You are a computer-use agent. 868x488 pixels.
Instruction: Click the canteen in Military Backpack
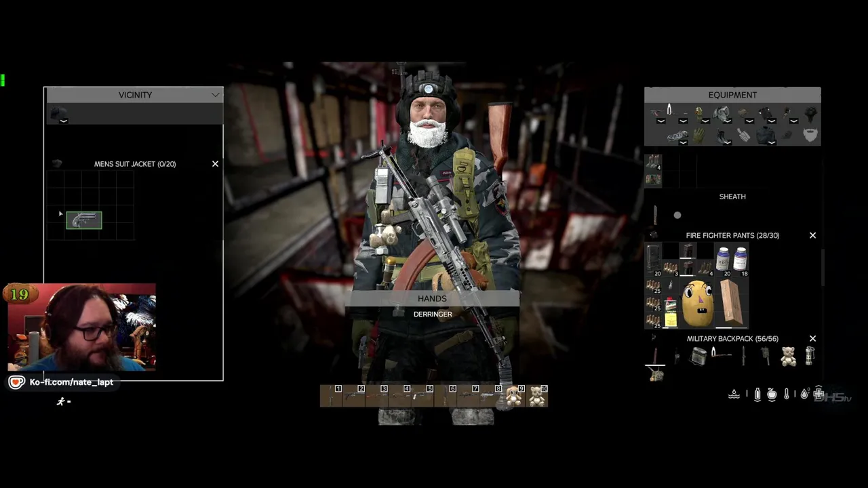pos(698,356)
